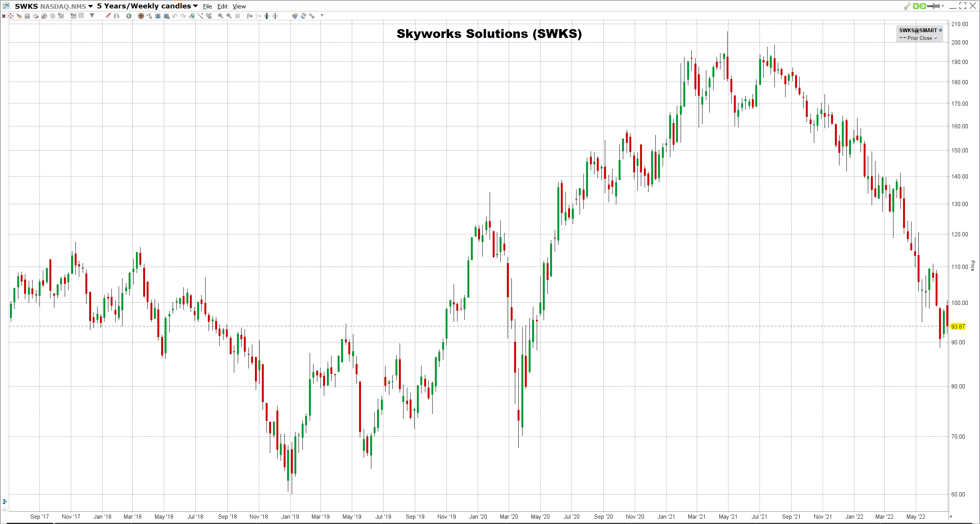Click the blue arrow icon at chart bottom-left
This screenshot has width=980, height=524.
pyautogui.click(x=5, y=501)
